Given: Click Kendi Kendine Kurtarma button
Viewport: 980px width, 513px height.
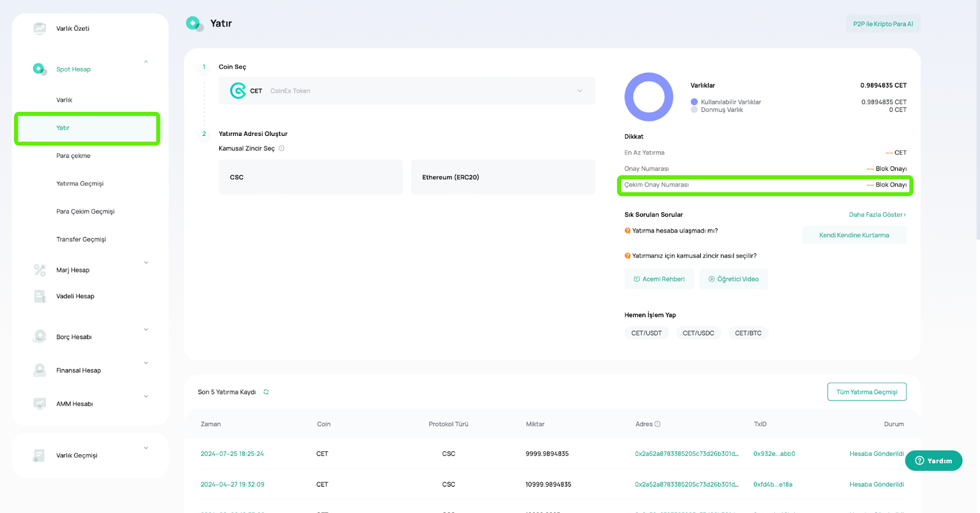Looking at the screenshot, I should [854, 235].
